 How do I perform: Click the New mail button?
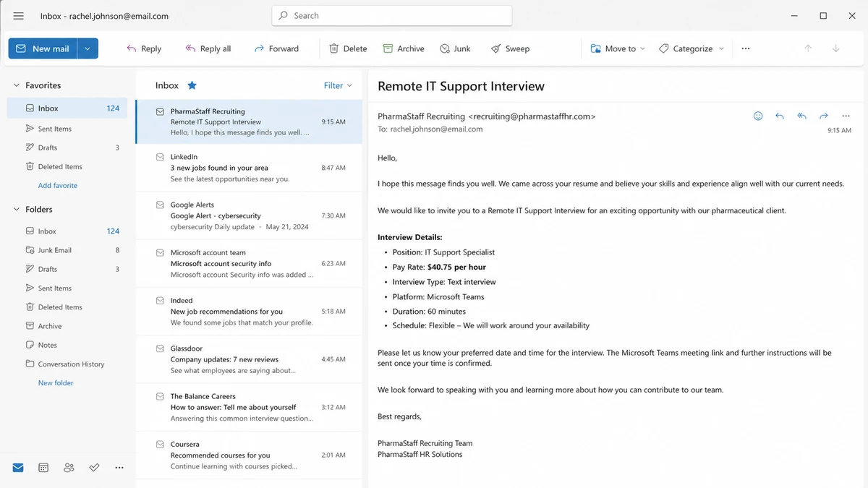[43, 48]
